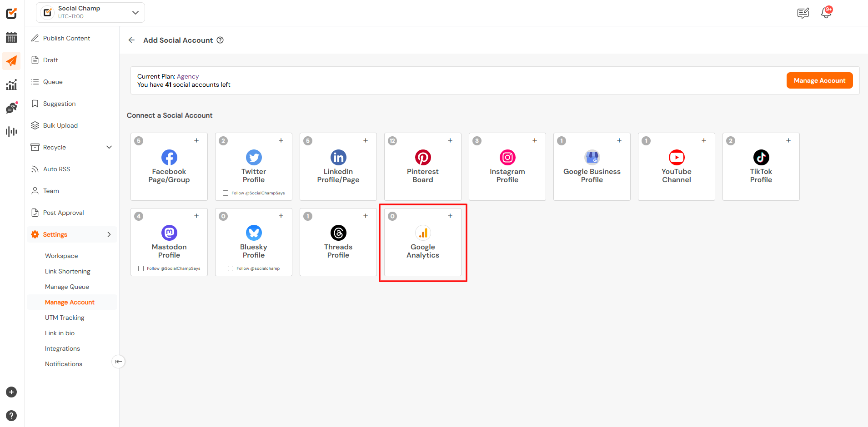
Task: Open Notifications settings in sidebar
Action: [64, 364]
